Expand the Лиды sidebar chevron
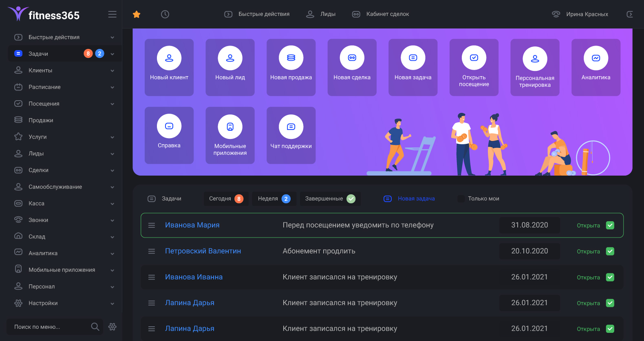 tap(112, 154)
